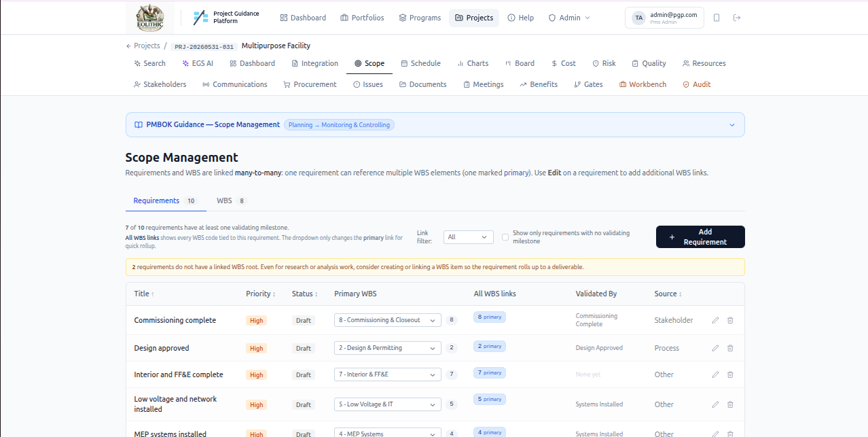
Task: Open the Issues tab
Action: 368,84
